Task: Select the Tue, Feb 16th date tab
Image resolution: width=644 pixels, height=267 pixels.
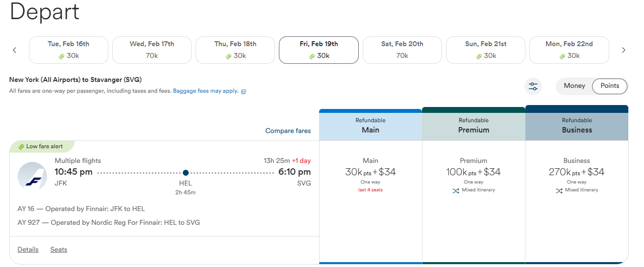Action: tap(69, 50)
